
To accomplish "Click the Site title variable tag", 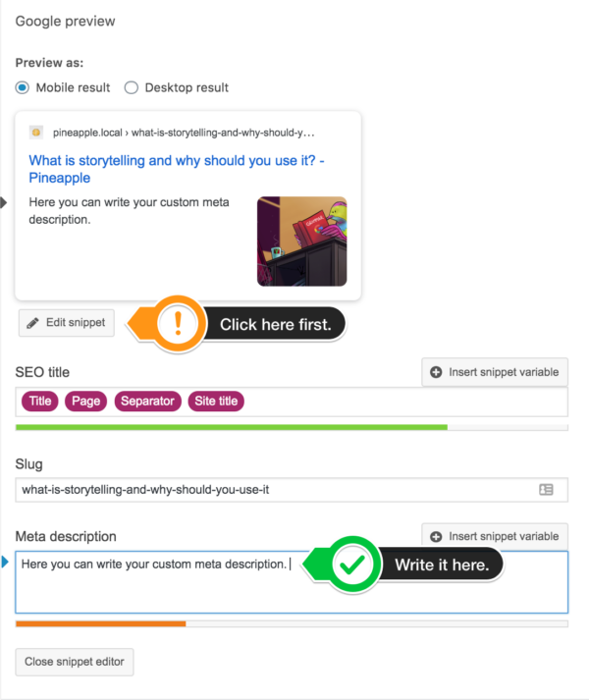I will 216,401.
